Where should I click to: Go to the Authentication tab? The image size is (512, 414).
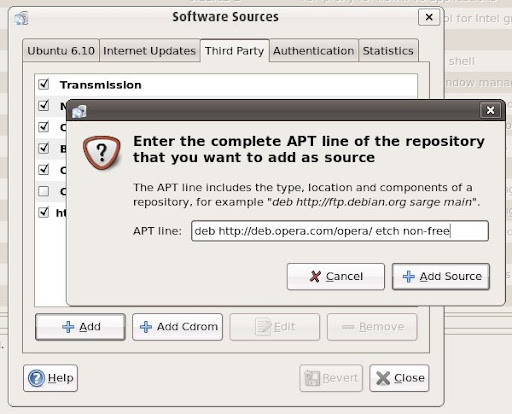[x=314, y=51]
